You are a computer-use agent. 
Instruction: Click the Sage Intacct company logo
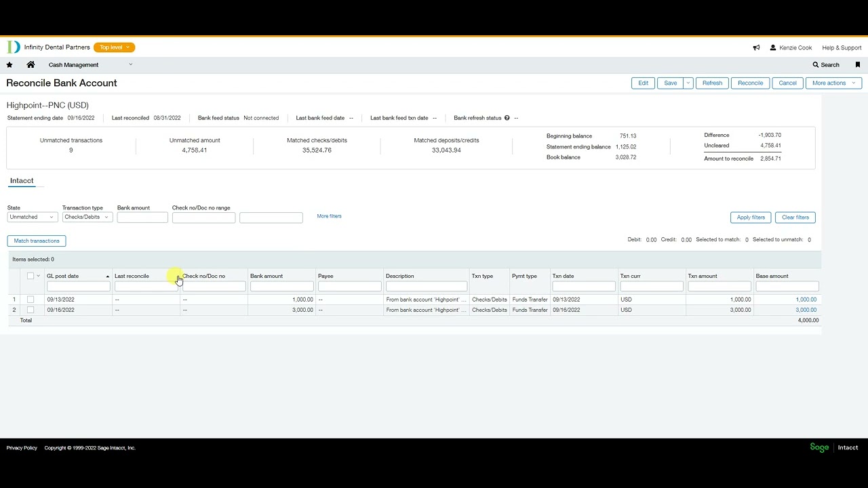click(833, 447)
